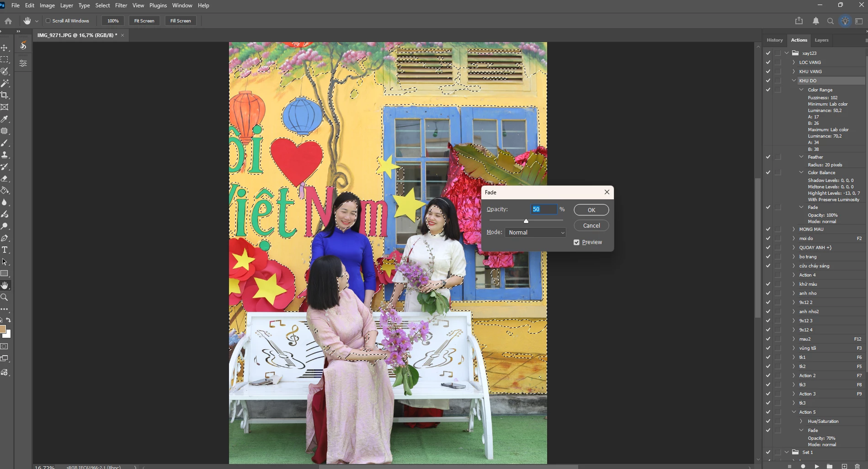Select the Zoom tool in toolbar
Screen dimensions: 868x469
tap(5, 297)
